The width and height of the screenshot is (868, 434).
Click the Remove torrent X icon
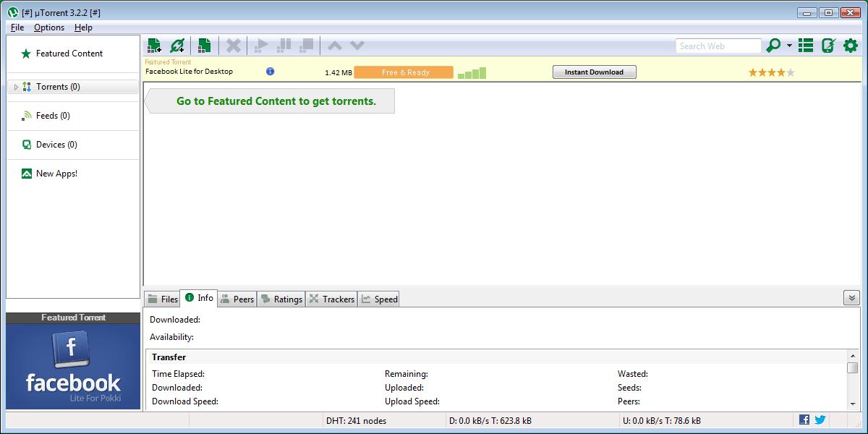pos(233,46)
